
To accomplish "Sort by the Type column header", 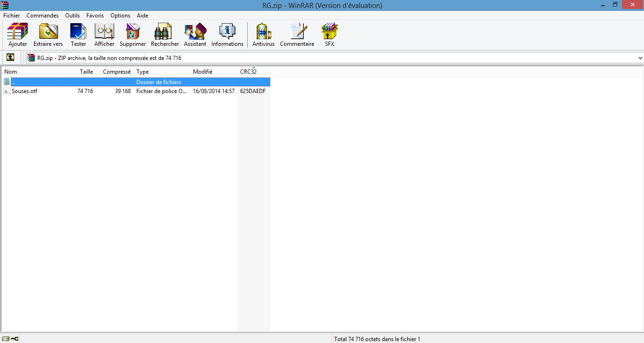I will click(x=162, y=72).
